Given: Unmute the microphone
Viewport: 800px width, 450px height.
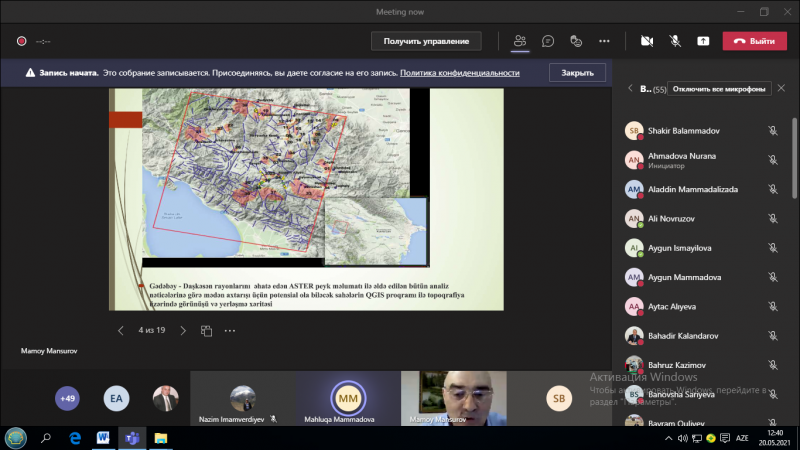Looking at the screenshot, I should pos(675,41).
